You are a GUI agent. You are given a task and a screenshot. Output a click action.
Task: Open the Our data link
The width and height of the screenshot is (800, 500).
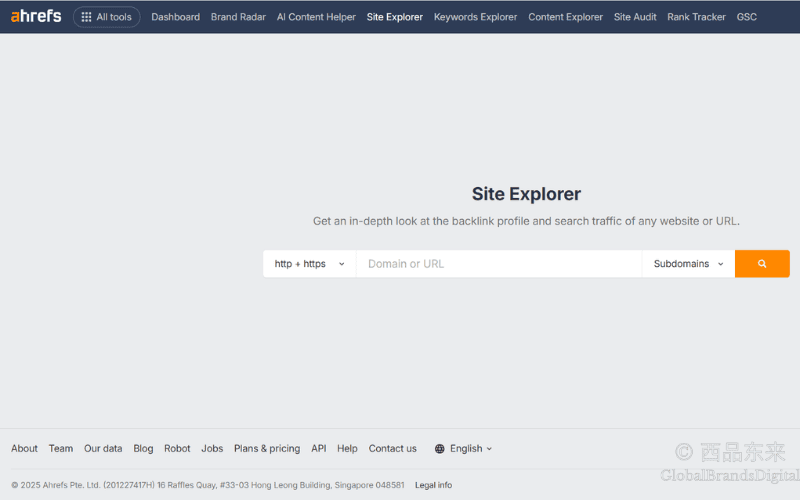(x=103, y=448)
